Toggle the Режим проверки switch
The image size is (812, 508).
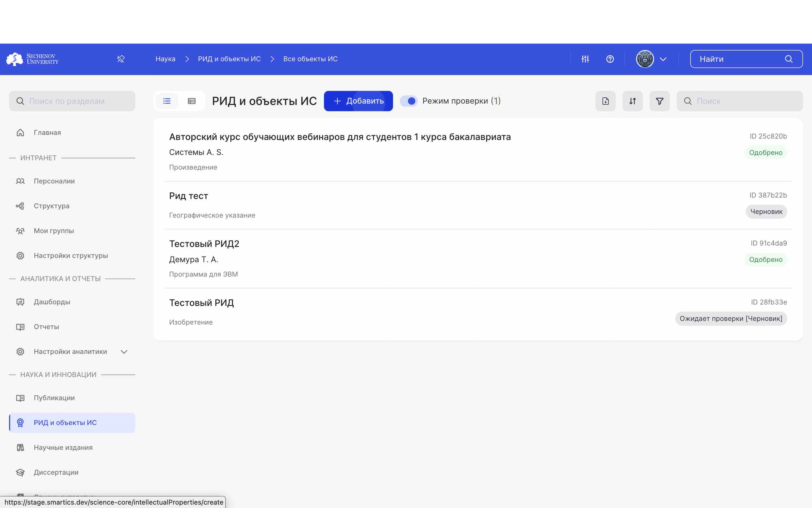pyautogui.click(x=408, y=101)
